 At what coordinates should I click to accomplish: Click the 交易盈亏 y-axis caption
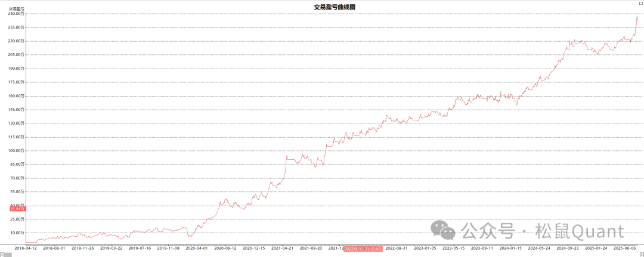point(16,8)
